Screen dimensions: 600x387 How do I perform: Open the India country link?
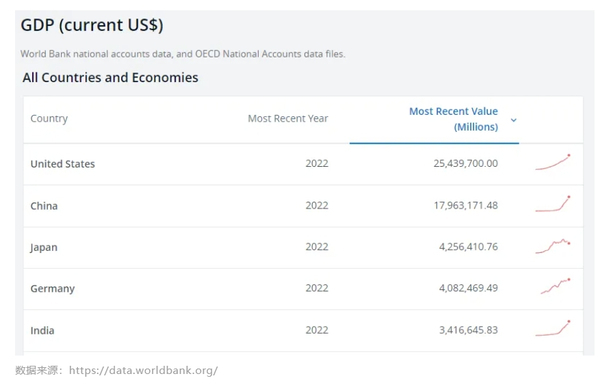(42, 330)
